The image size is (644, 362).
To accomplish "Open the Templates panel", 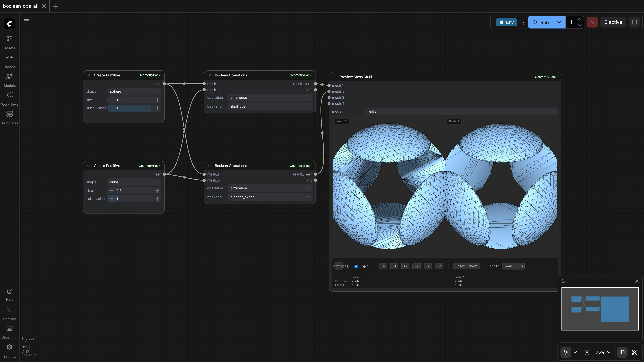I will (10, 117).
